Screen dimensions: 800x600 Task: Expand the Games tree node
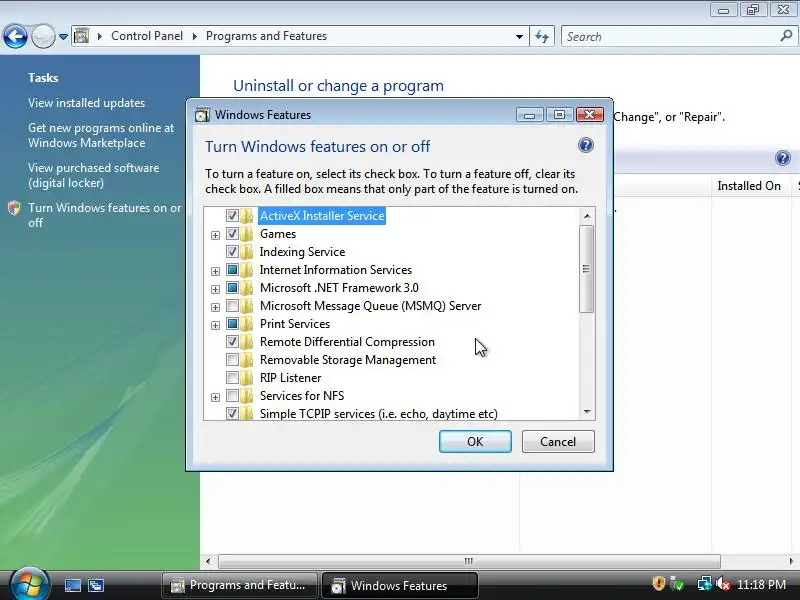click(215, 235)
